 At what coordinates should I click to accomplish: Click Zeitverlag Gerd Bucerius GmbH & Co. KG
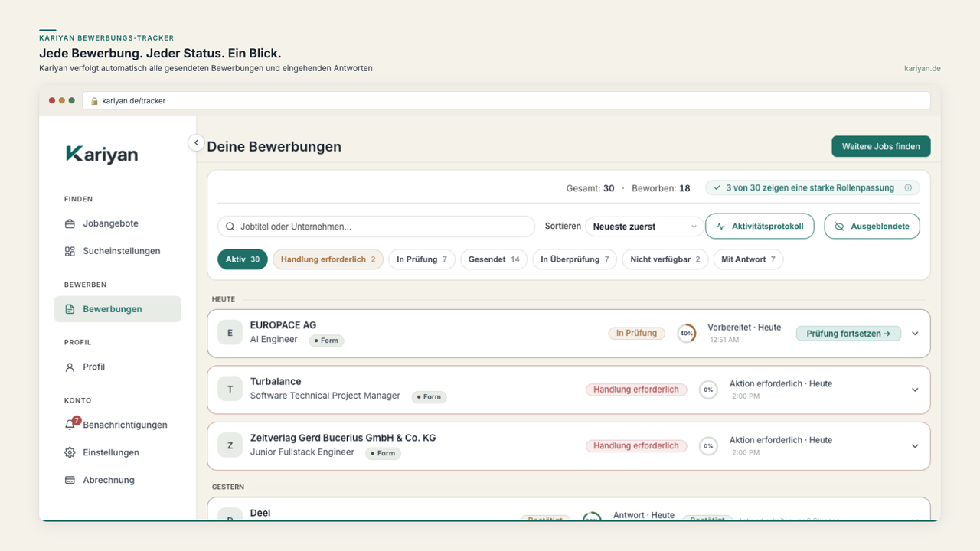pyautogui.click(x=343, y=438)
